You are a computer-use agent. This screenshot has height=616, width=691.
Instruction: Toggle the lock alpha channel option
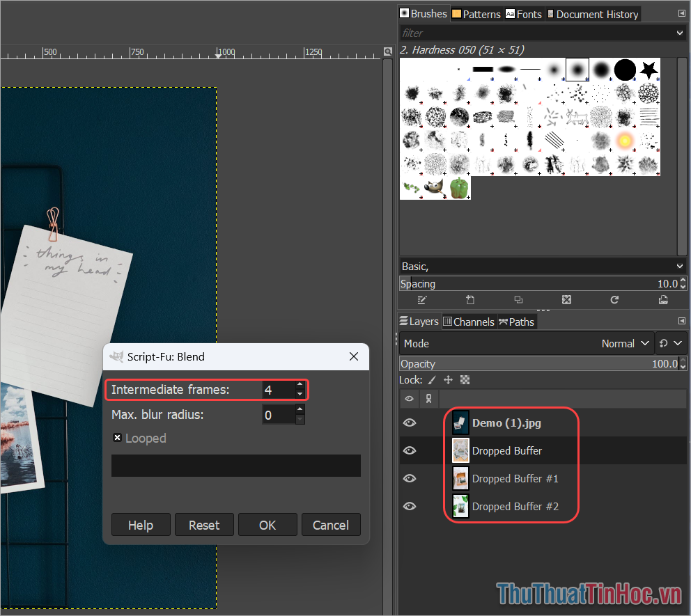coord(465,380)
